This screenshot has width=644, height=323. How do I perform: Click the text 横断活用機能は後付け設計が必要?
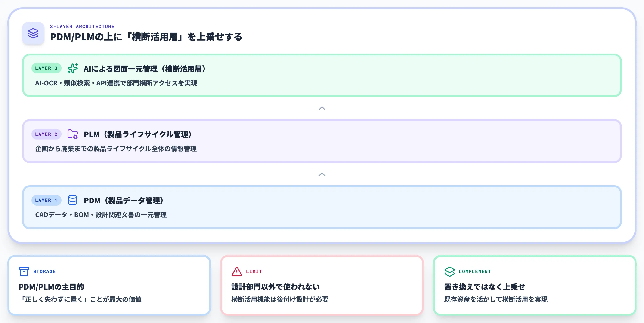click(x=280, y=299)
